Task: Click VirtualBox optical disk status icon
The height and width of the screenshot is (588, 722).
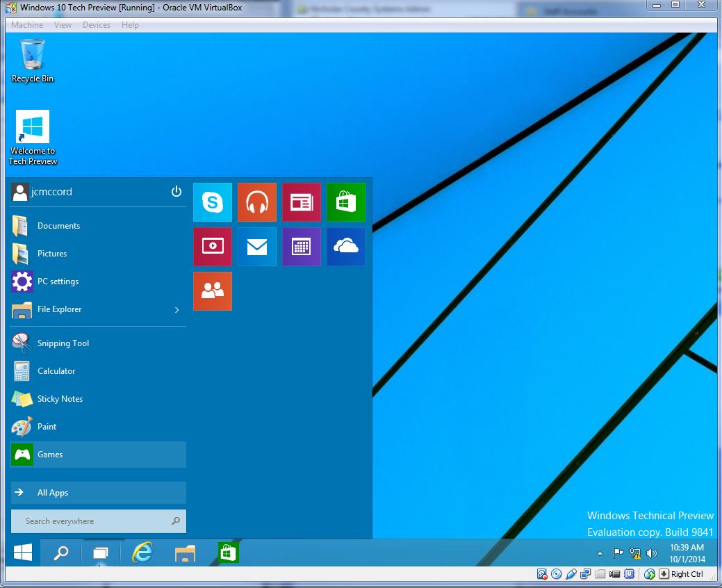Action: click(556, 573)
